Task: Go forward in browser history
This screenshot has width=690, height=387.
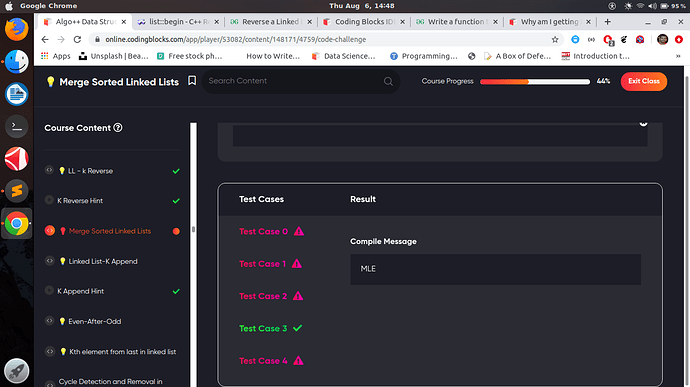Action: [x=61, y=40]
